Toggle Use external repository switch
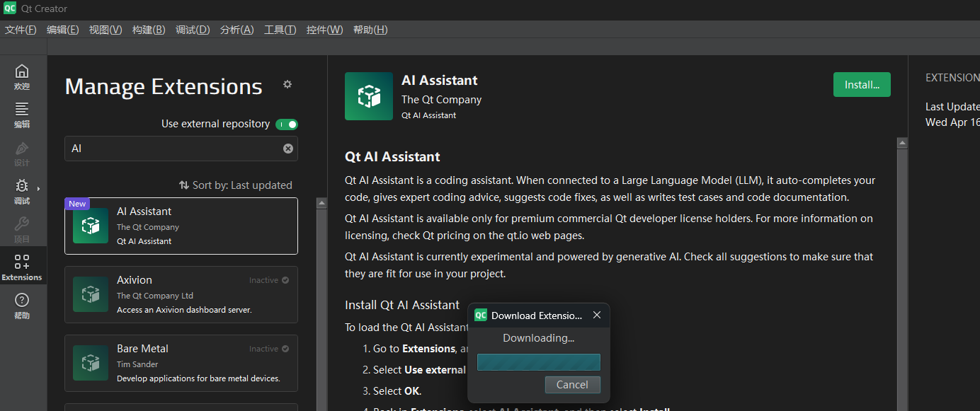980x411 pixels. [287, 125]
